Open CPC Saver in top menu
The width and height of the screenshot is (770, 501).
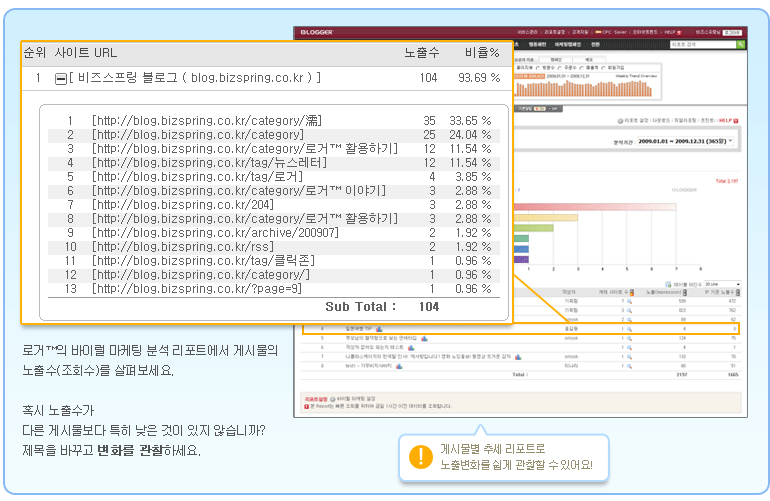click(x=611, y=32)
